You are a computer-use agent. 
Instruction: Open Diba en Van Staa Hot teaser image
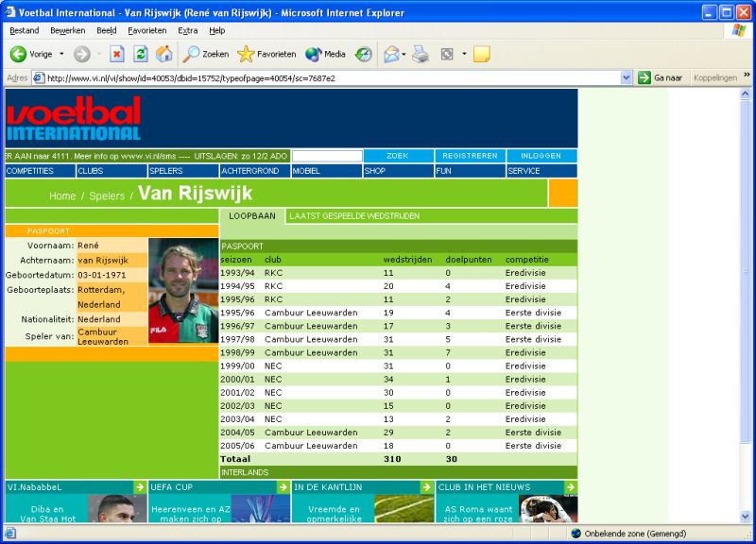click(x=117, y=508)
